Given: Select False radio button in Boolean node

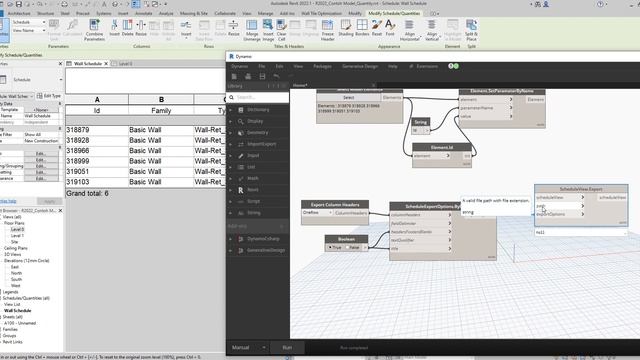Looking at the screenshot, I should click(x=347, y=247).
